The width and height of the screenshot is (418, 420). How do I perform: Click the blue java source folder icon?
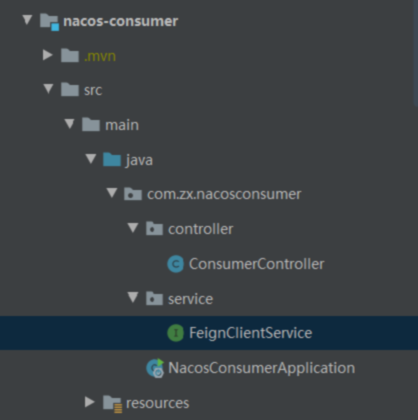point(112,160)
